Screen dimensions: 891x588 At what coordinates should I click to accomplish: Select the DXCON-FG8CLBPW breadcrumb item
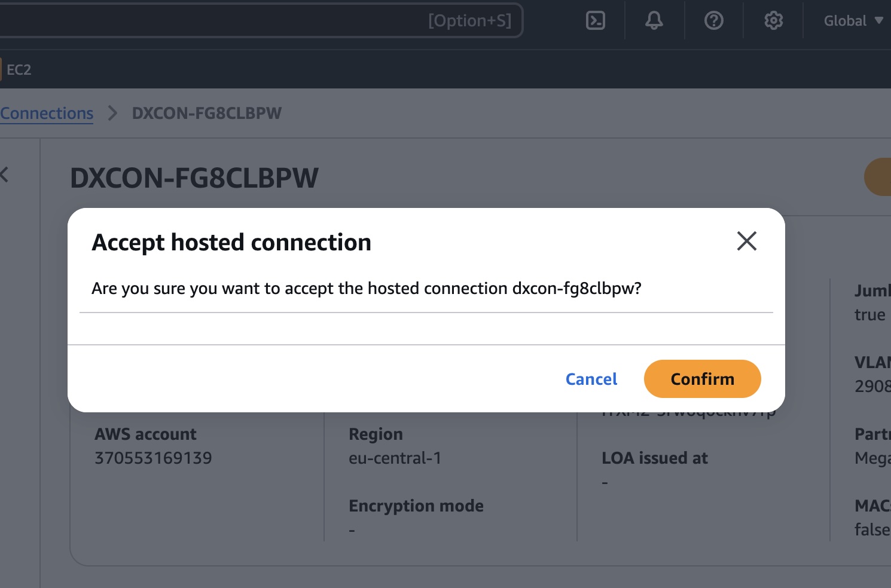click(206, 114)
